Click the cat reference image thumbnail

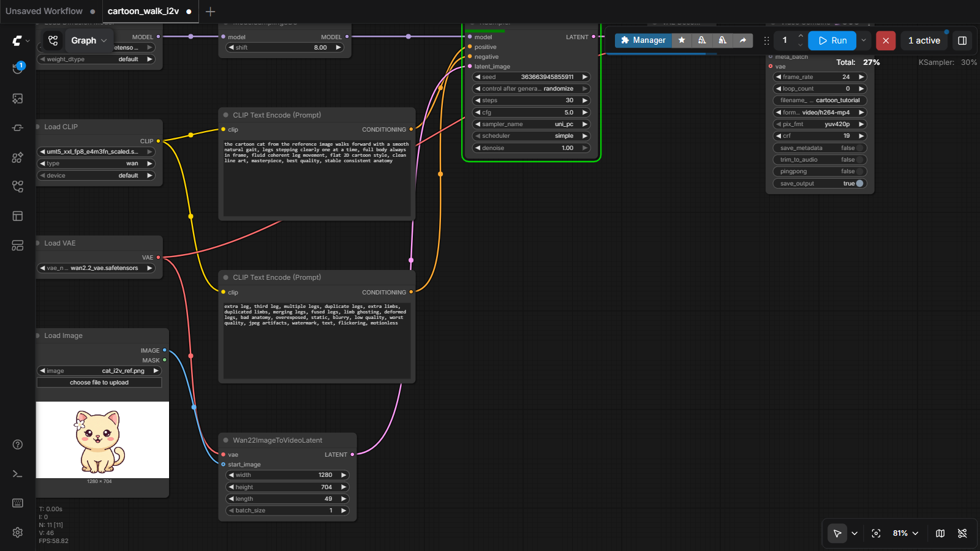pos(102,440)
